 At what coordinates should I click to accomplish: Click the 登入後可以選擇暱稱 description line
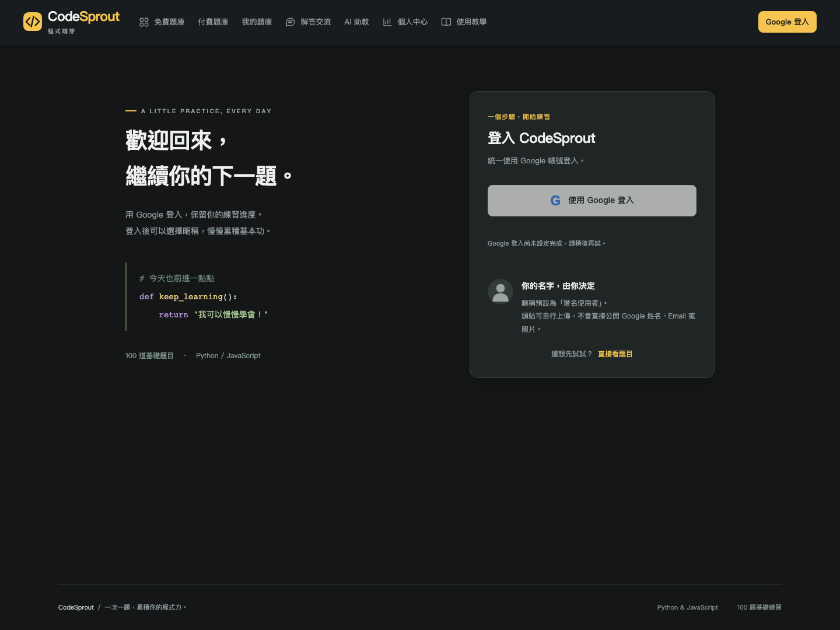click(x=198, y=231)
